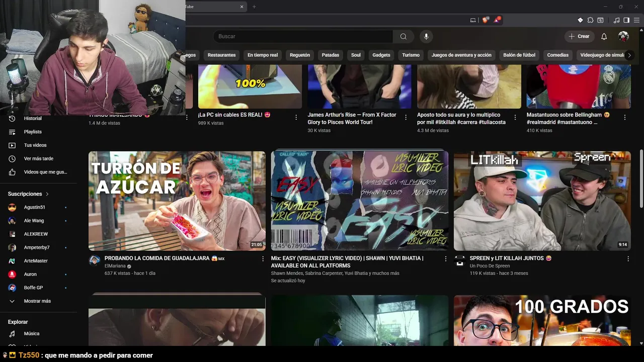The image size is (644, 362).
Task: Click the ElMariana channel avatar
Action: click(95, 260)
